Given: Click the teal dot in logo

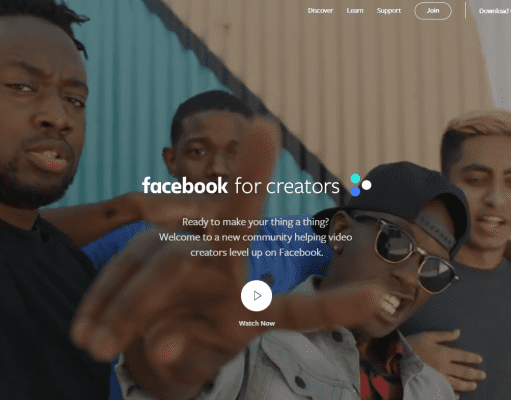Looking at the screenshot, I should (x=355, y=178).
